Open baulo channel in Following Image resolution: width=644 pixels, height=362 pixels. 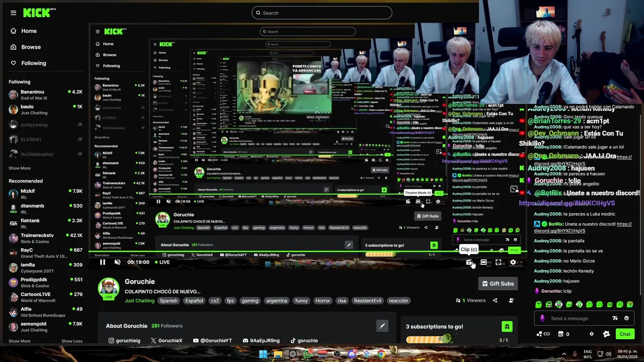pyautogui.click(x=45, y=109)
